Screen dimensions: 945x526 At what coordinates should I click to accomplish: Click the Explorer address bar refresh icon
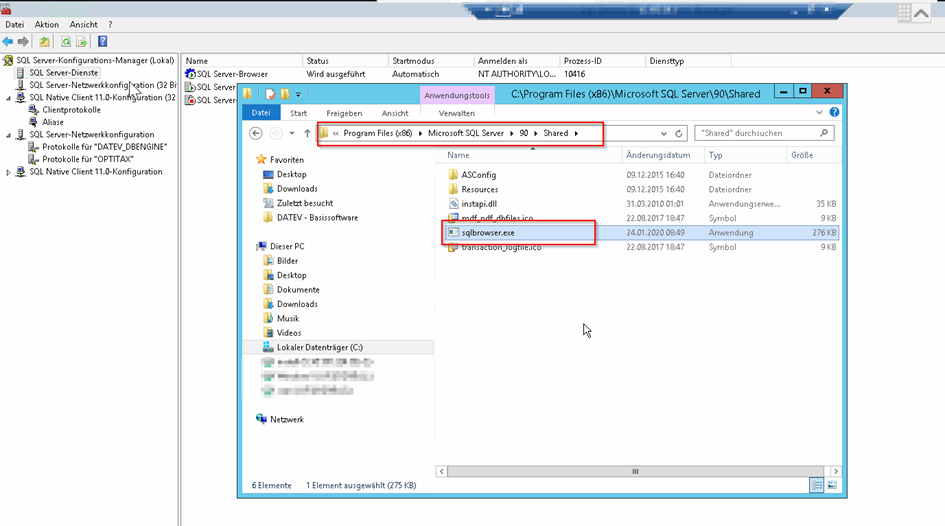679,133
